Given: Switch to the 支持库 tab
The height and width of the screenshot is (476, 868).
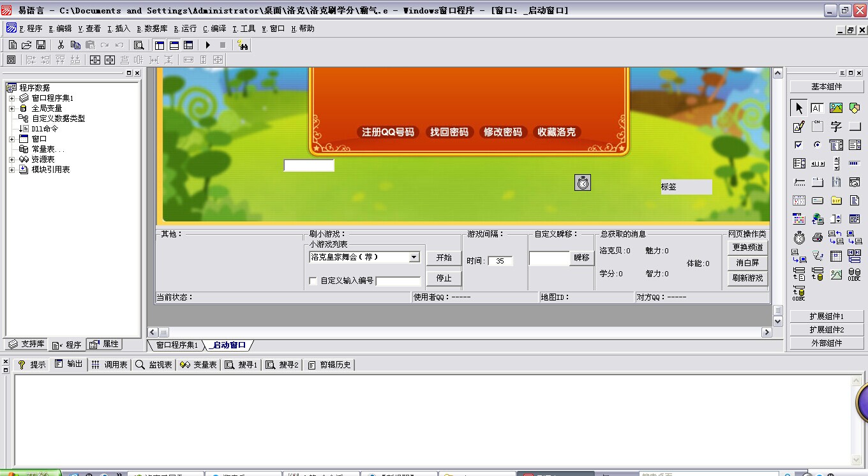Looking at the screenshot, I should point(26,344).
